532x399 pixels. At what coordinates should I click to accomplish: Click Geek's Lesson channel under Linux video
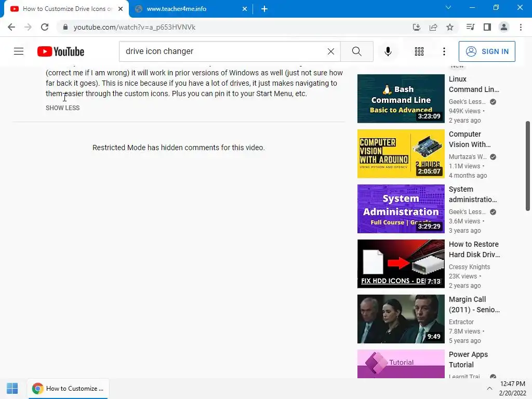[467, 101]
